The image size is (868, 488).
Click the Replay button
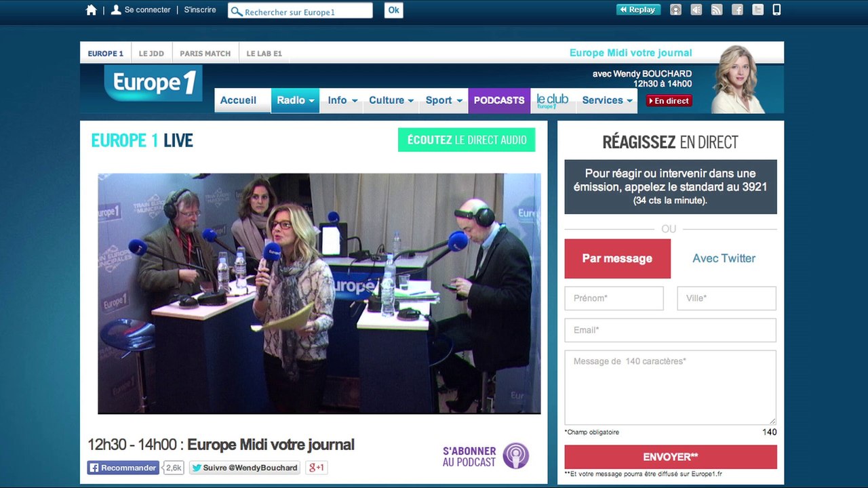coord(638,9)
